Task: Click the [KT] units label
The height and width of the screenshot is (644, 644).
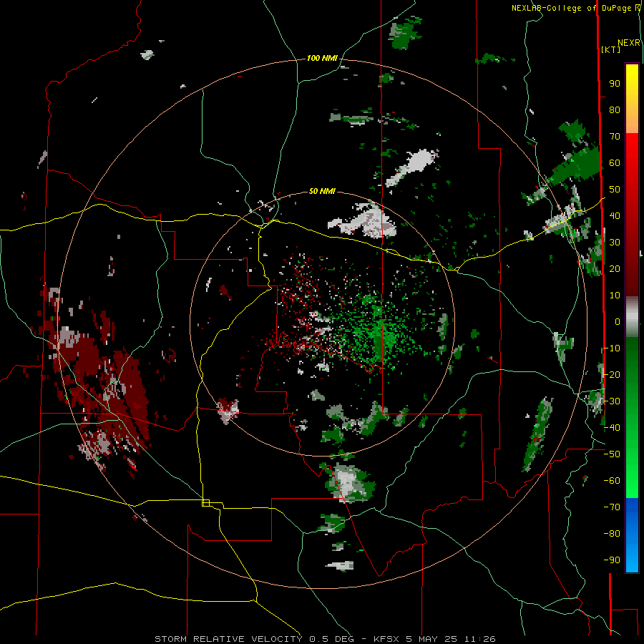Action: tap(611, 49)
